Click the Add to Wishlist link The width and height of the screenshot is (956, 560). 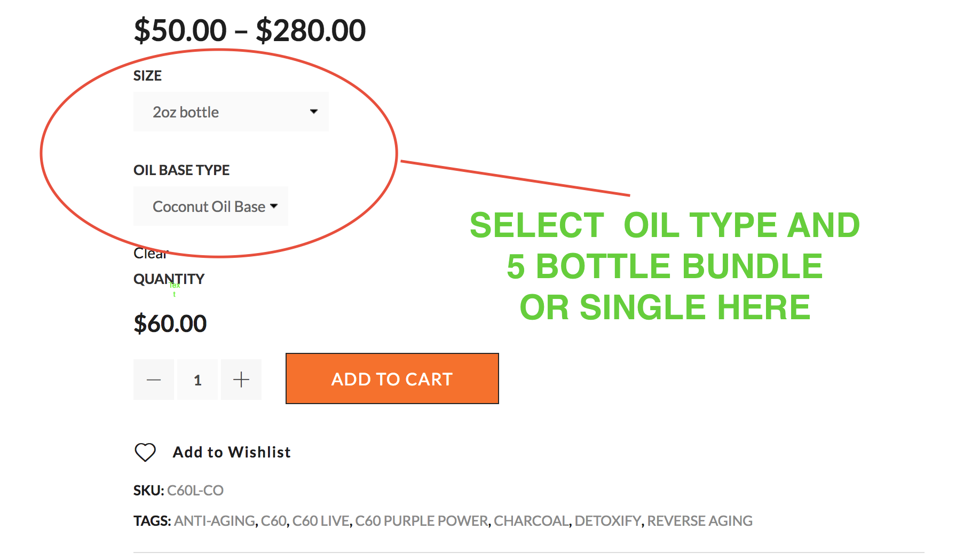pos(232,452)
